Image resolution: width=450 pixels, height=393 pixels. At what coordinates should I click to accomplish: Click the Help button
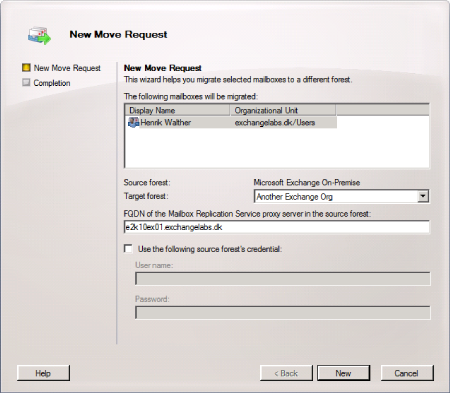tap(43, 373)
